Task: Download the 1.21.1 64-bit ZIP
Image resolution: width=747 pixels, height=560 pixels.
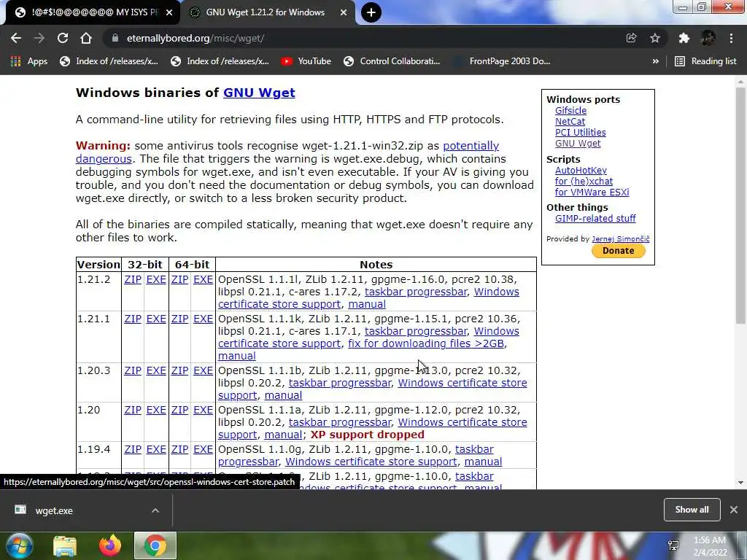Action: click(x=179, y=319)
